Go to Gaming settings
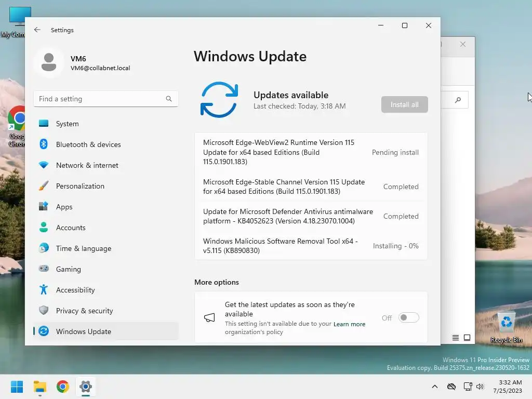Image resolution: width=532 pixels, height=399 pixels. click(106, 269)
